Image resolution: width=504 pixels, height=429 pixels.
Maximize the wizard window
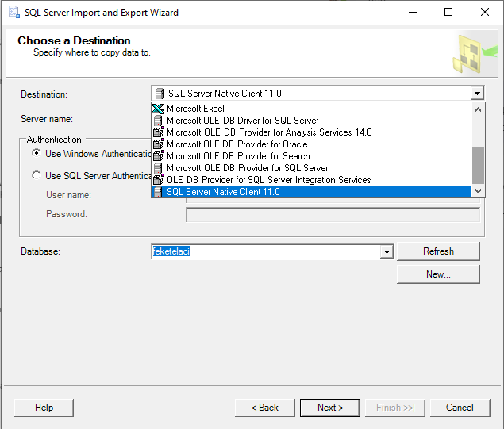(448, 12)
